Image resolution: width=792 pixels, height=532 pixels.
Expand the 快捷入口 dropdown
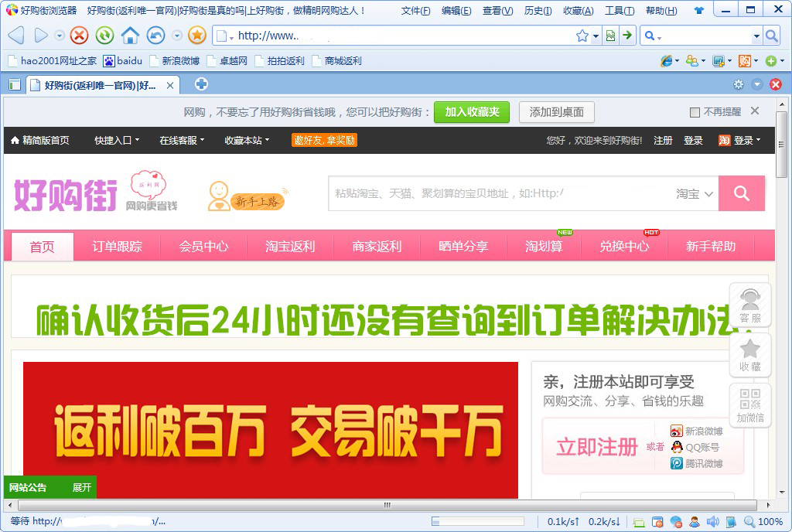pos(117,140)
